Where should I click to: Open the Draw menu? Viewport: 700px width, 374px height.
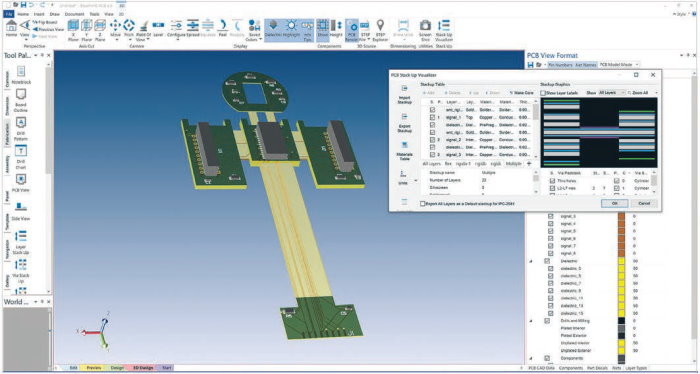pos(54,14)
